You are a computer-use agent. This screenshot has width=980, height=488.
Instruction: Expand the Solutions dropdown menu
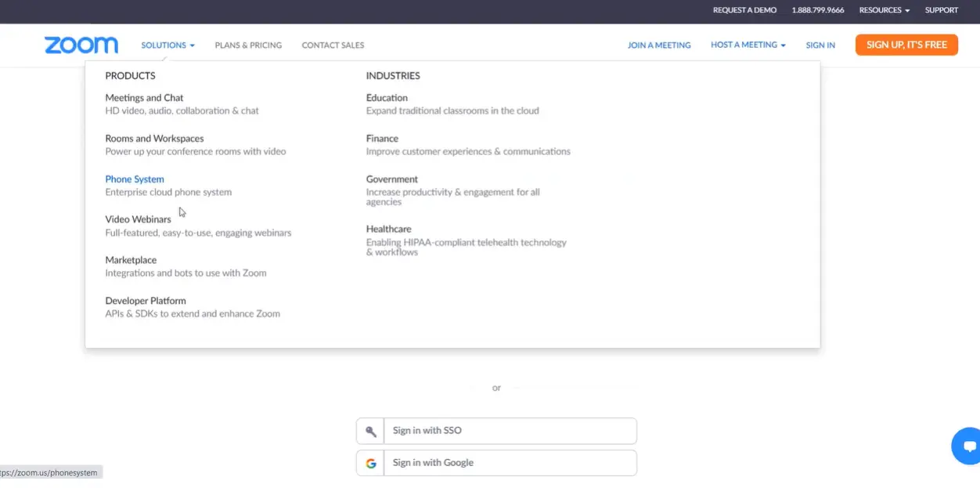pos(168,45)
